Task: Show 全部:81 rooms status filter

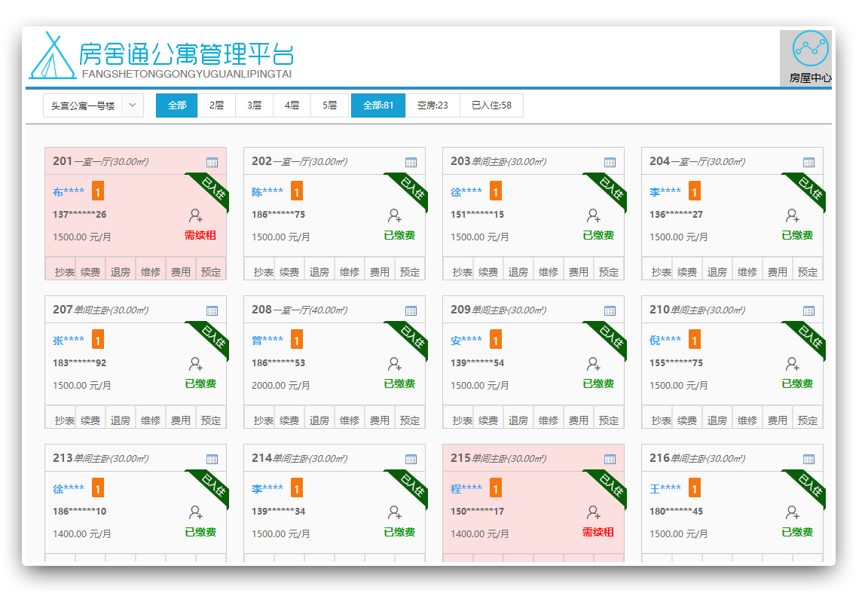Action: click(378, 105)
